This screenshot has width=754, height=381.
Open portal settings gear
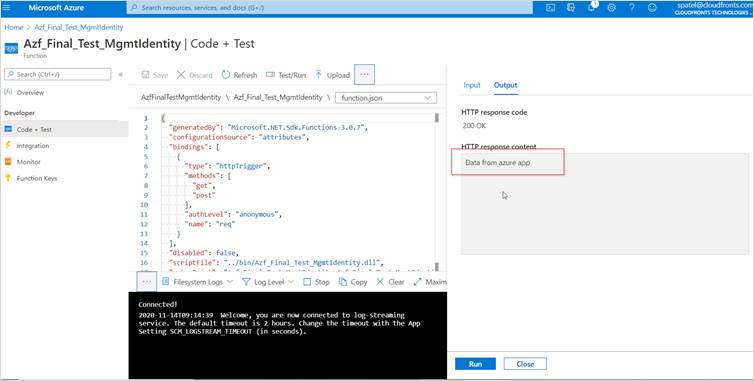612,8
